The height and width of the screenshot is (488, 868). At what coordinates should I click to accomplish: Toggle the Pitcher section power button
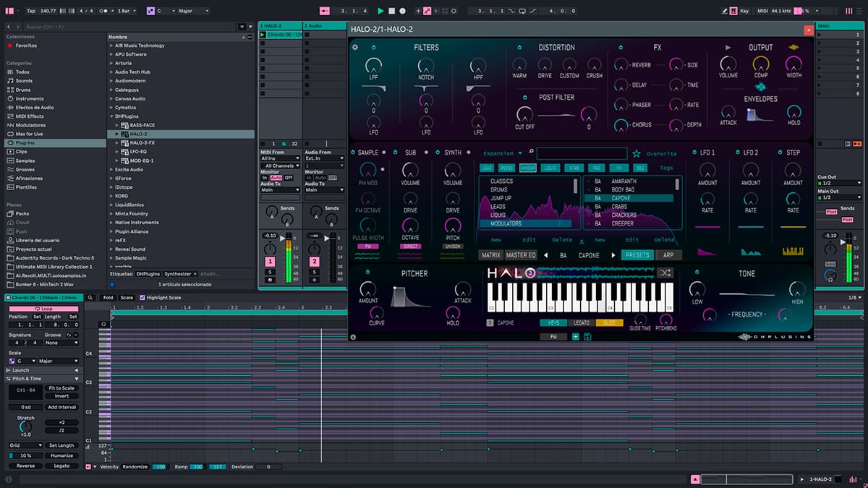tap(367, 273)
